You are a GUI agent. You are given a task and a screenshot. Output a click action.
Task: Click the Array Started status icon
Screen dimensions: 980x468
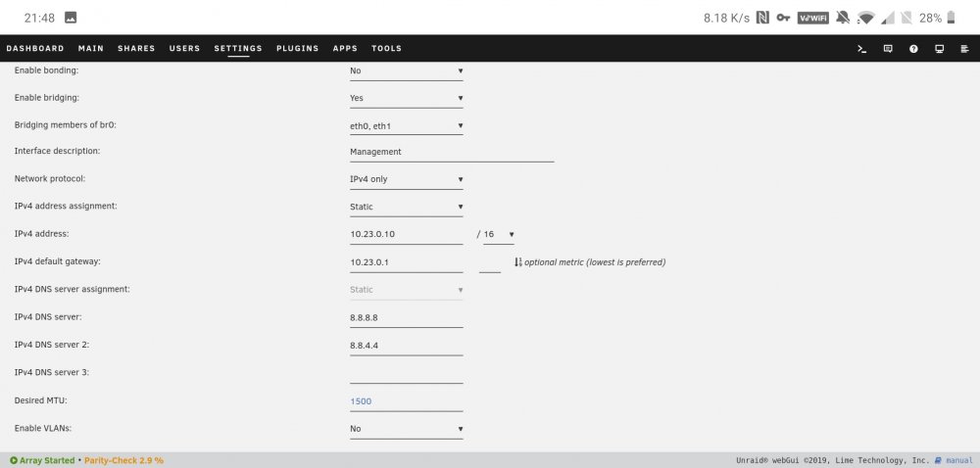[14, 460]
